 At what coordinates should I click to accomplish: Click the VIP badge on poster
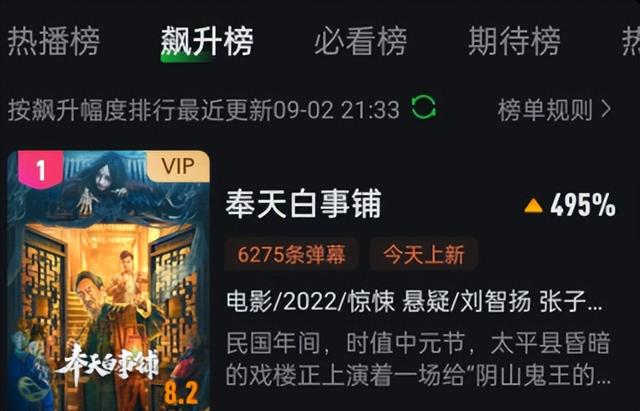(178, 166)
